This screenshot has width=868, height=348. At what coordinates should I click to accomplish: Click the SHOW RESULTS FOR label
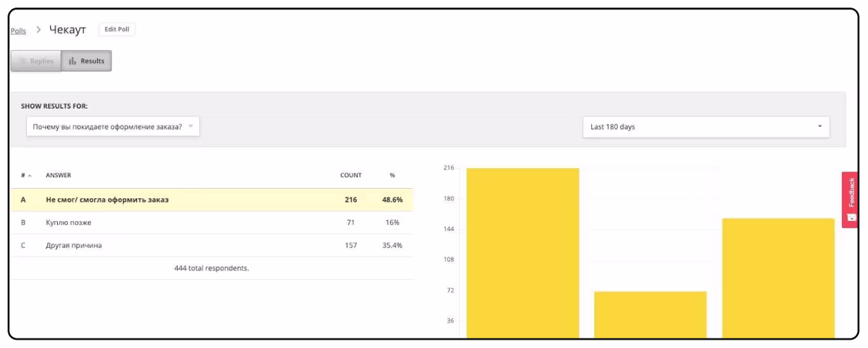tap(55, 106)
